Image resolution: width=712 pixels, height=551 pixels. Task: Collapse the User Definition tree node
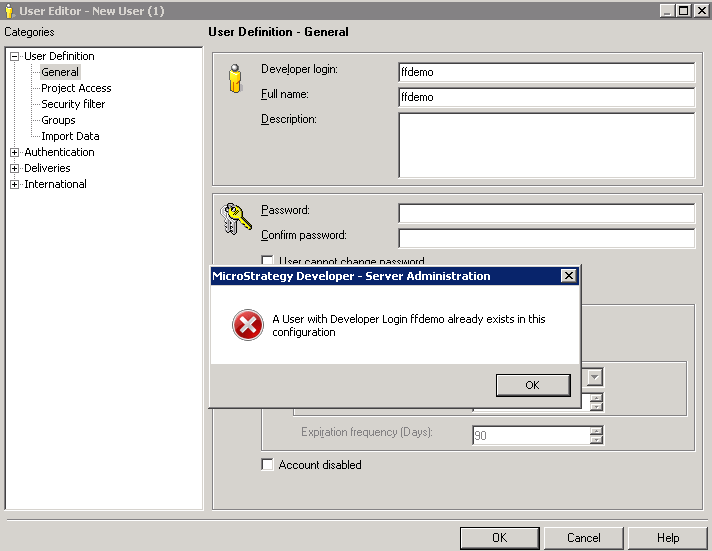coord(15,56)
